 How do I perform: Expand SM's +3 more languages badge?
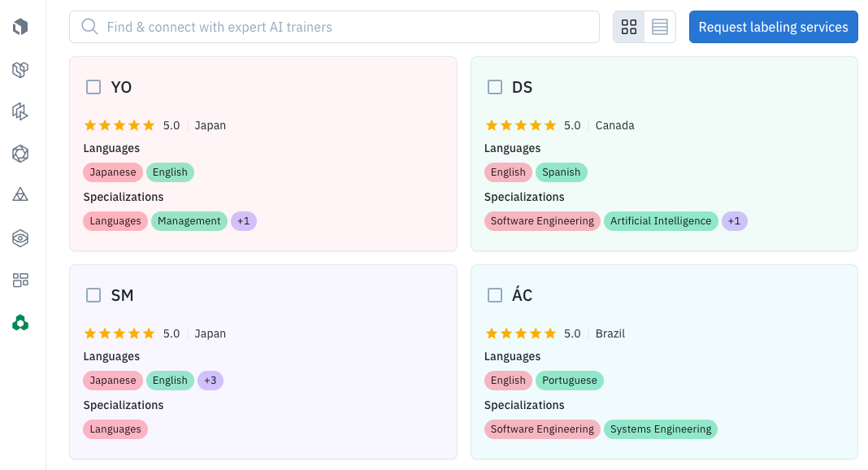coord(210,381)
